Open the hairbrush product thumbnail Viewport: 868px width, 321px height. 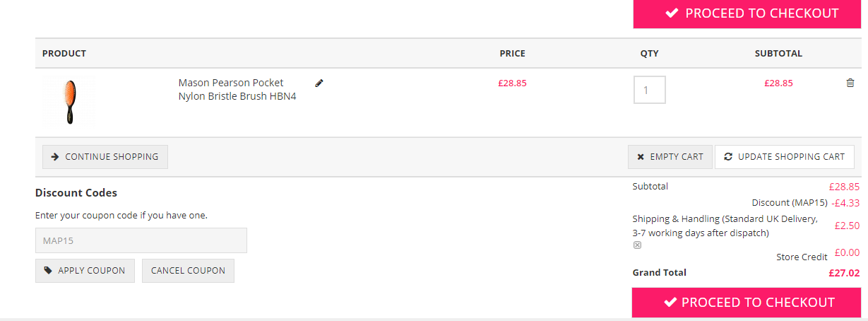[69, 101]
